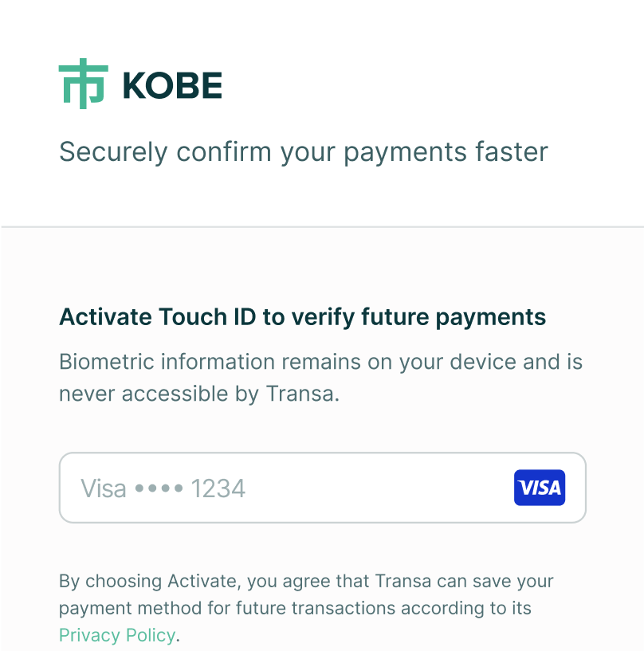Click "future payments" in the bold heading

click(454, 317)
